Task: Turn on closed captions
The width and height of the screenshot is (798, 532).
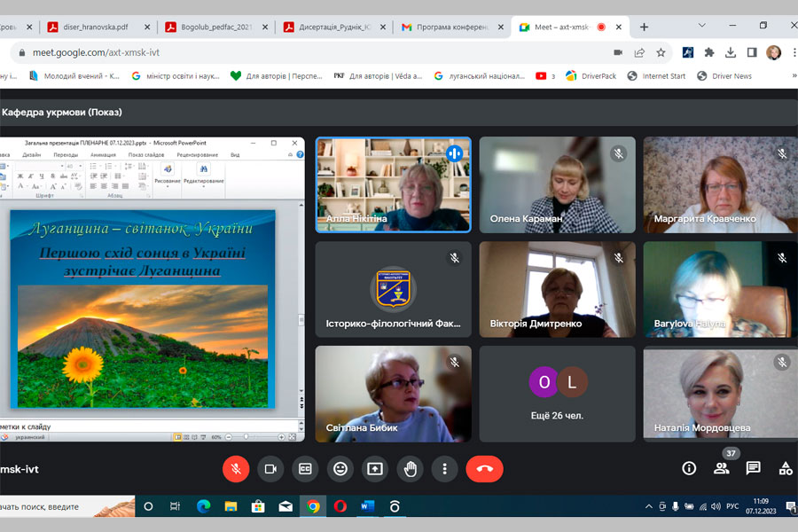Action: (x=305, y=468)
